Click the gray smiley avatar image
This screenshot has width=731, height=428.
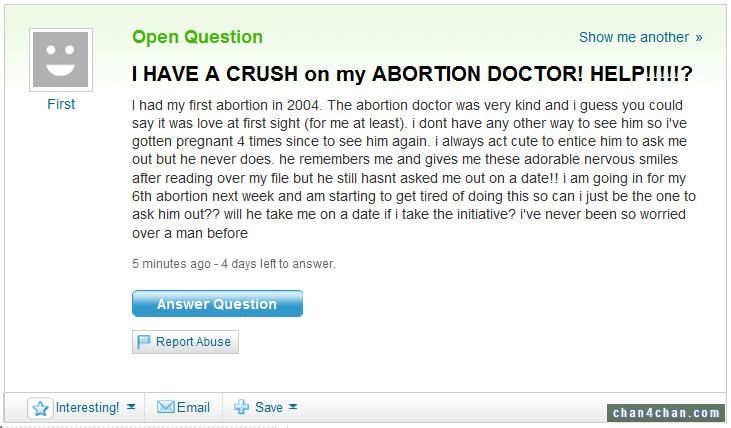pos(61,60)
